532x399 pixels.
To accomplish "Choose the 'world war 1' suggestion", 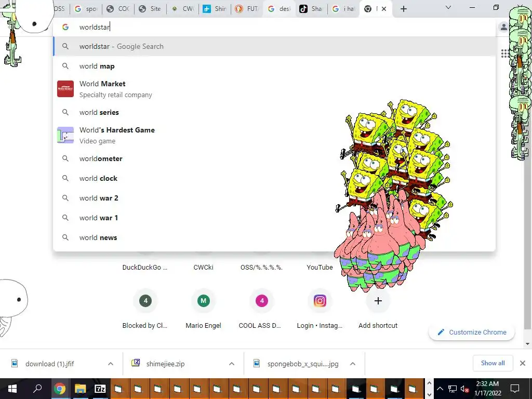I will [274, 218].
